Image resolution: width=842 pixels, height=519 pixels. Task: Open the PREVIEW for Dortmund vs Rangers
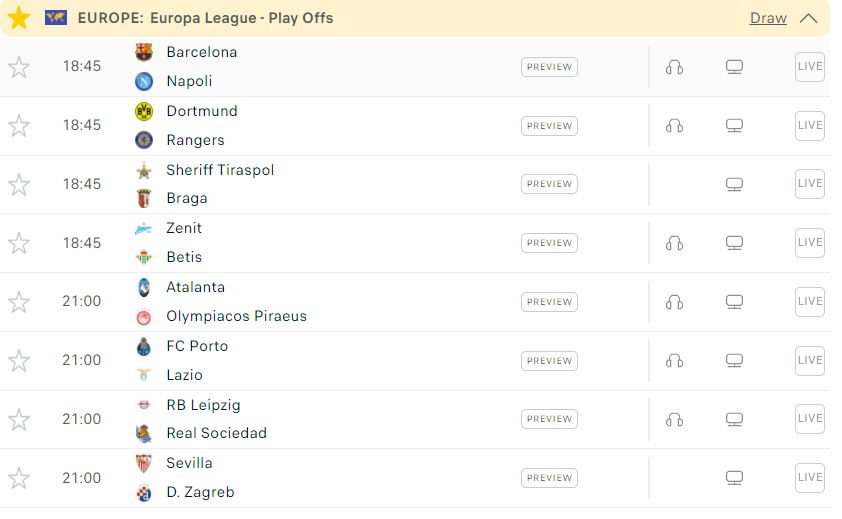(549, 126)
